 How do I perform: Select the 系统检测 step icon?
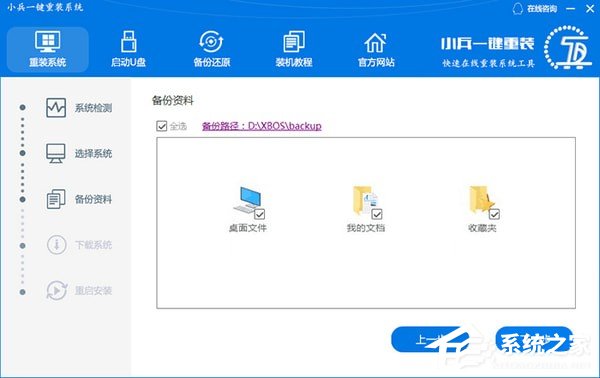56,108
